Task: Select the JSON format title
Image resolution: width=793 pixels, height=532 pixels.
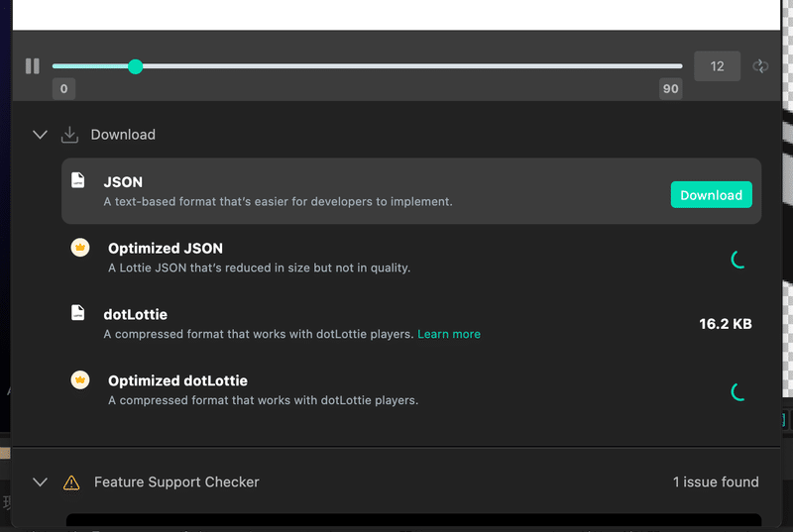Action: 123,182
